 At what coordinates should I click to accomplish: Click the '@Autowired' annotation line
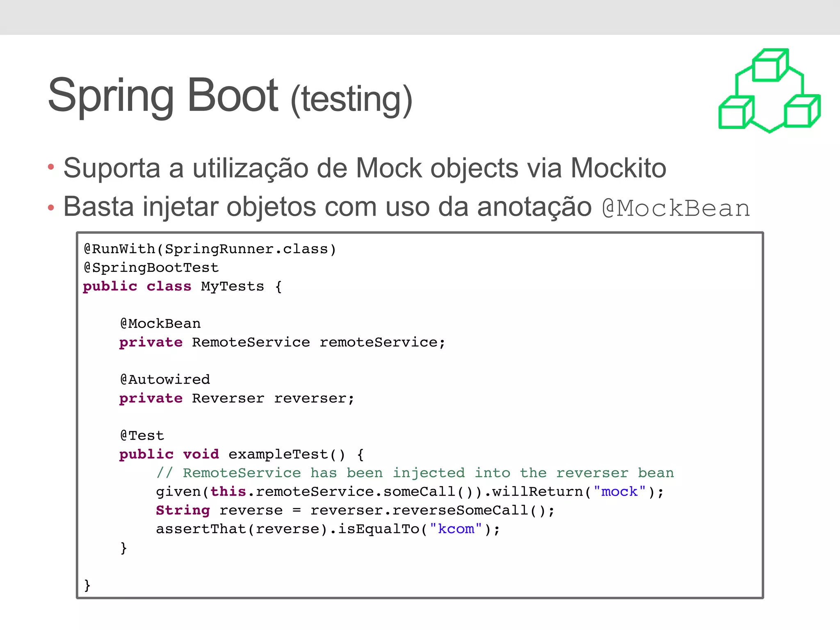click(165, 379)
